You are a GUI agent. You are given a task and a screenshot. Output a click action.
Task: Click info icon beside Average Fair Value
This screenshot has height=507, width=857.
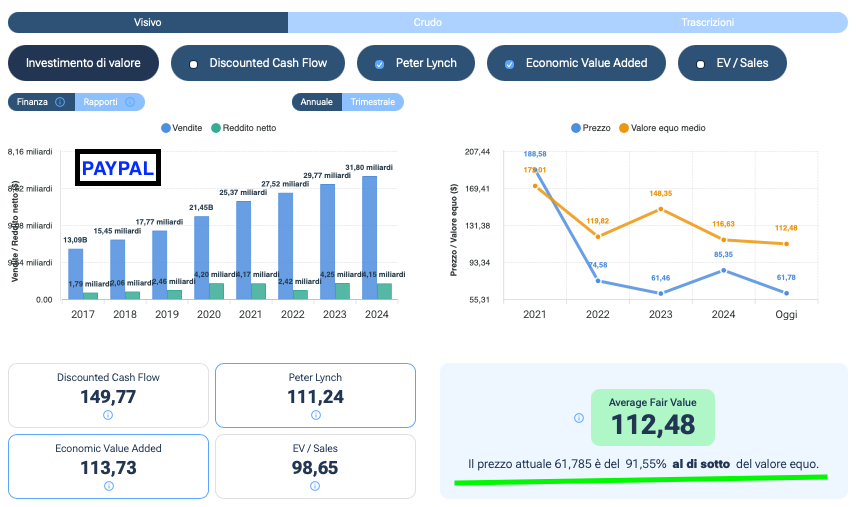tap(578, 418)
